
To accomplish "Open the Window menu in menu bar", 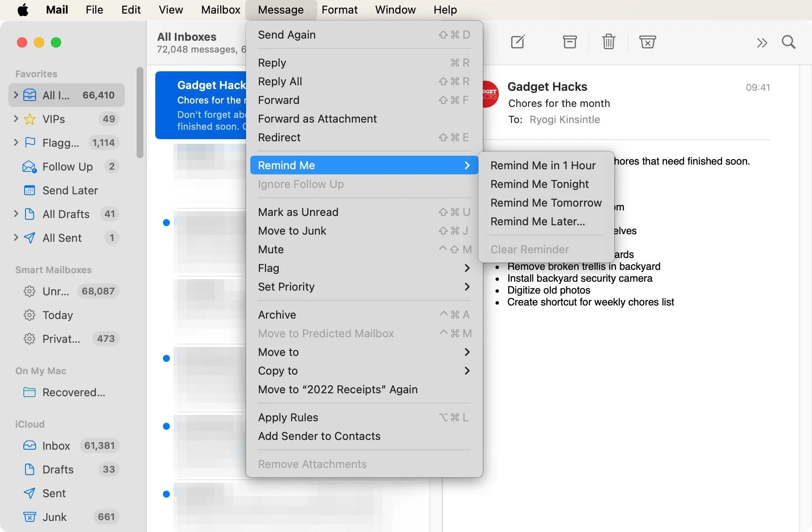I will coord(395,10).
